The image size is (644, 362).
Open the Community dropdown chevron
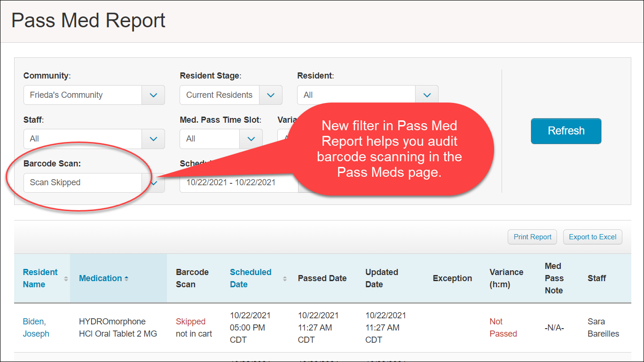153,95
